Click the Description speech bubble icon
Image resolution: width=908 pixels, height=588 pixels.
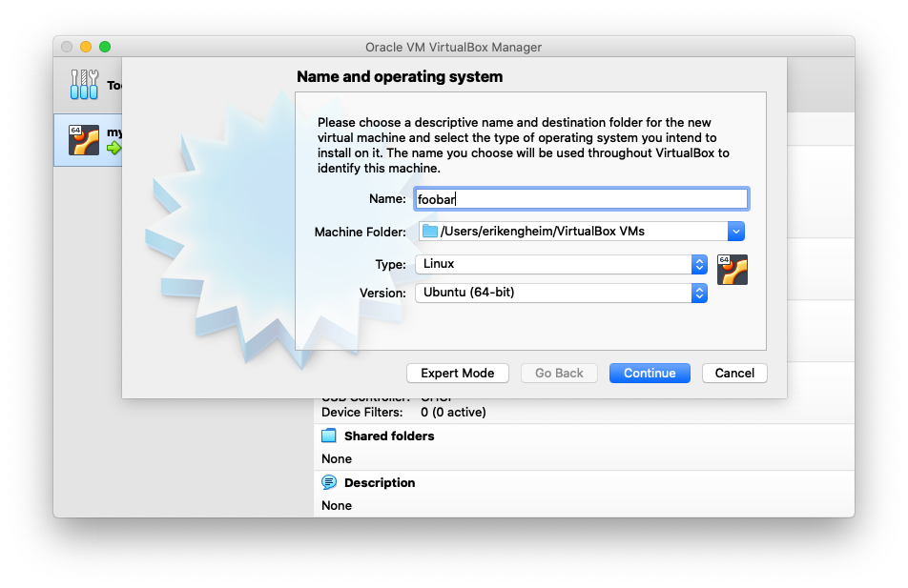click(329, 482)
